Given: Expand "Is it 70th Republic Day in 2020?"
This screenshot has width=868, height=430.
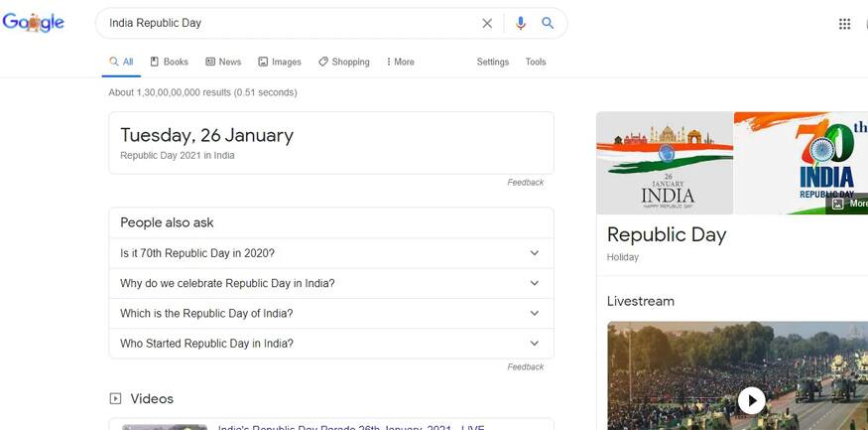Looking at the screenshot, I should [331, 253].
